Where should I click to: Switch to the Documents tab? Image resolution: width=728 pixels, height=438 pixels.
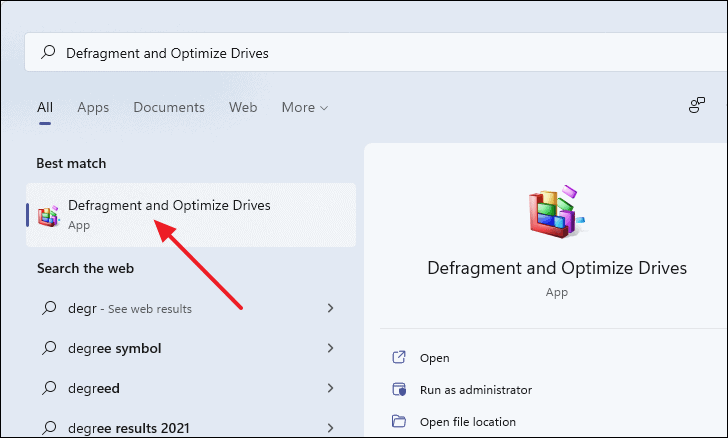pyautogui.click(x=169, y=107)
